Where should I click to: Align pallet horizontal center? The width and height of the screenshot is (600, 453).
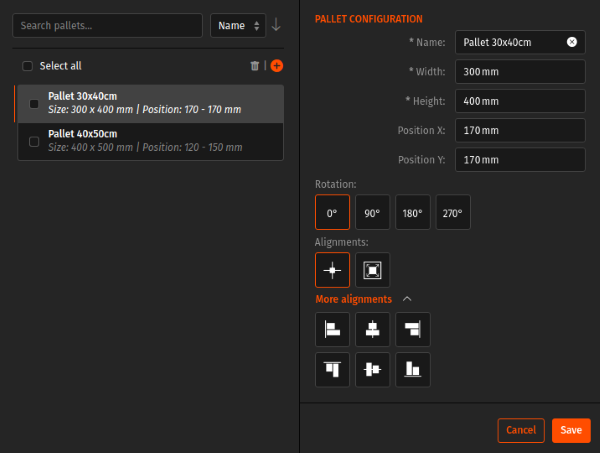[x=372, y=329]
